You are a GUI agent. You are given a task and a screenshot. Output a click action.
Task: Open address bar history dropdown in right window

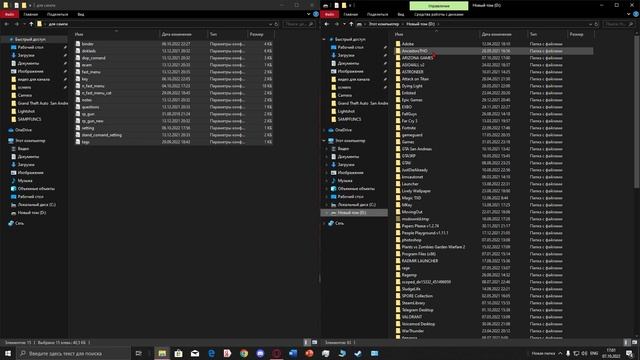[x=590, y=24]
